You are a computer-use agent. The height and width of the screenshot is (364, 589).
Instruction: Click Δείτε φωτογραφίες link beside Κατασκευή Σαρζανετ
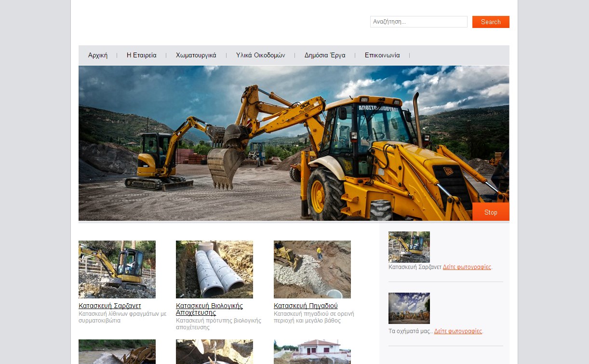(x=467, y=267)
